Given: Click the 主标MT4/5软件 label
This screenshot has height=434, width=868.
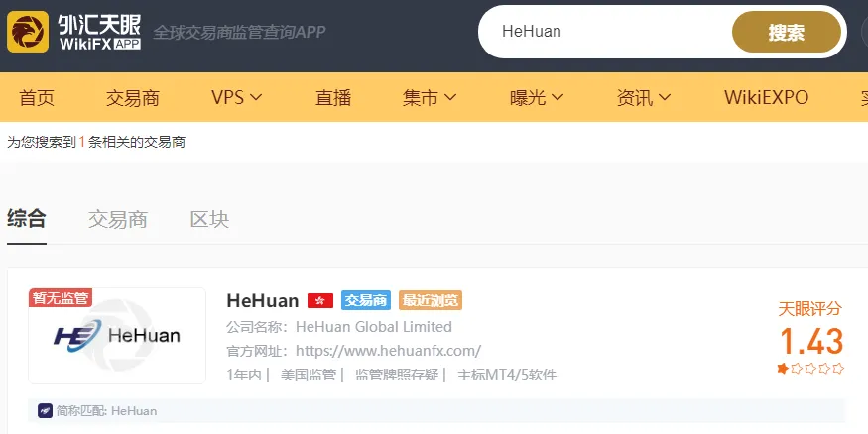Looking at the screenshot, I should tap(507, 375).
